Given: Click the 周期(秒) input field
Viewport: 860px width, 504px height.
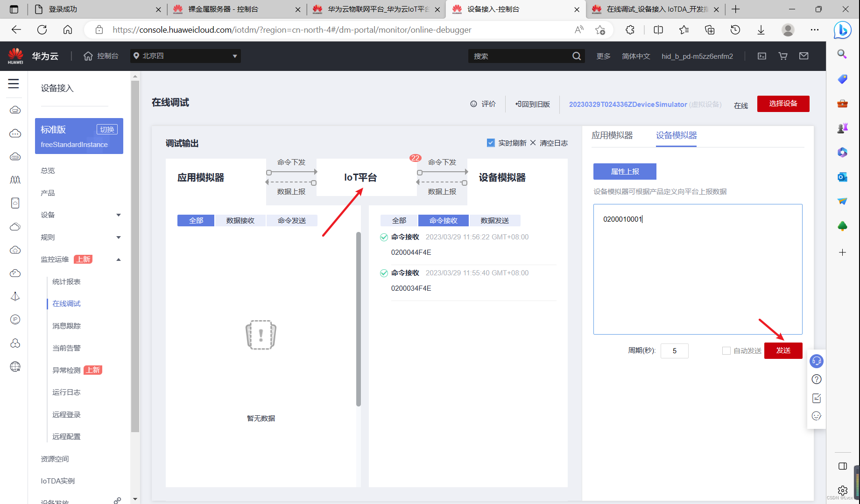Looking at the screenshot, I should coord(675,350).
